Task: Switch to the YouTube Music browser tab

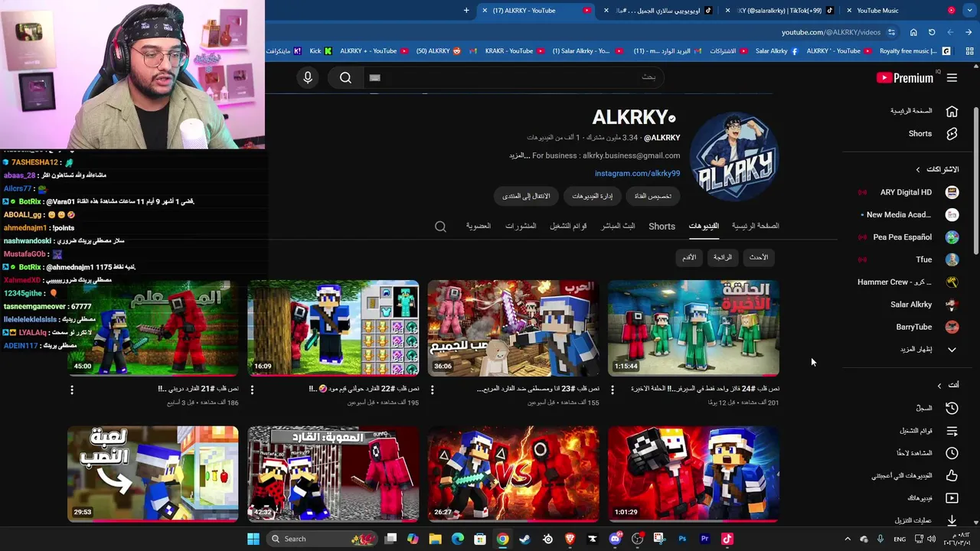Action: 902,11
